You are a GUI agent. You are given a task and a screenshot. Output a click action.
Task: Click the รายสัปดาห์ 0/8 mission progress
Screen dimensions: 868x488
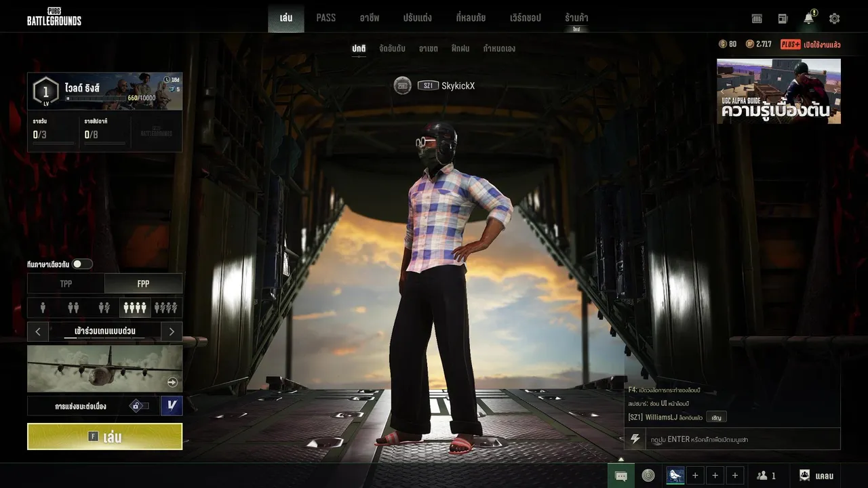(x=104, y=131)
